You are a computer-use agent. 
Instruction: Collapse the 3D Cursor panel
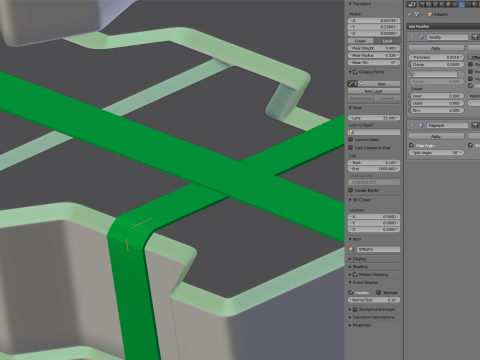350,200
